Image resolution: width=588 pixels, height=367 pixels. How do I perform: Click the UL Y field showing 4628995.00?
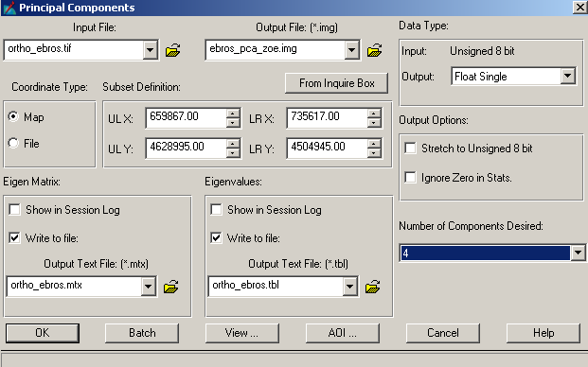click(x=187, y=149)
